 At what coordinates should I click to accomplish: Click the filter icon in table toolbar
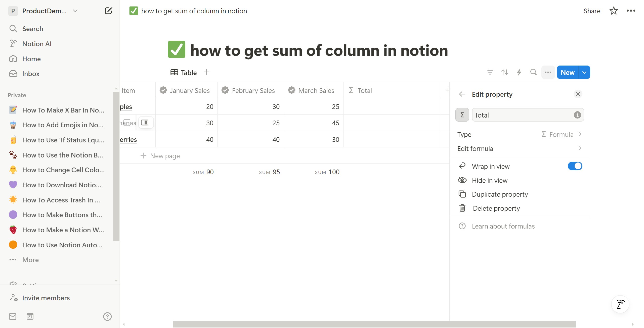(490, 72)
